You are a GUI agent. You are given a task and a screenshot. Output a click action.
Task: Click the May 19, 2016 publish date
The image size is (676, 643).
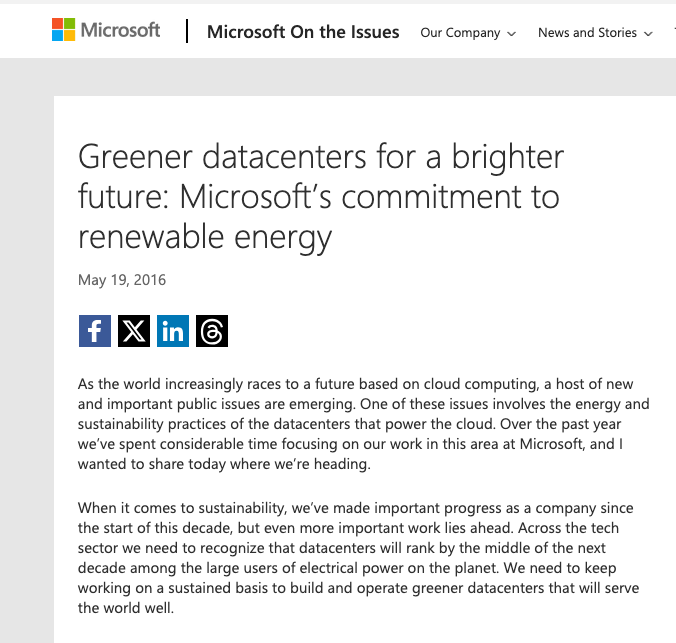point(122,280)
